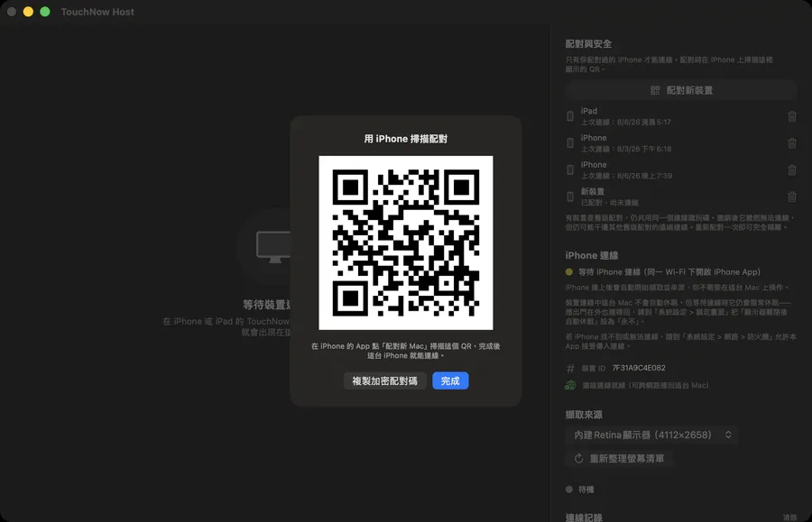812x522 pixels.
Task: Click the gray 待機 status dot
Action: point(569,490)
